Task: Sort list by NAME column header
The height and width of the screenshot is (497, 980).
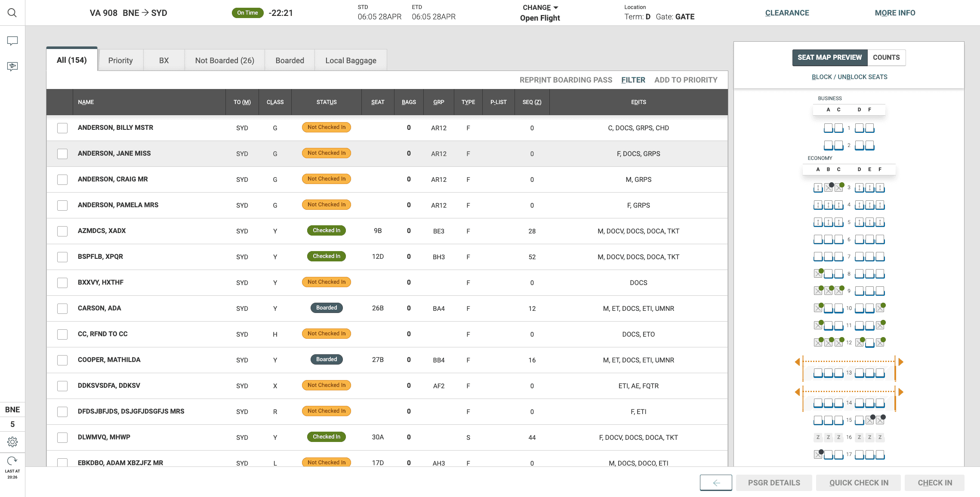Action: click(86, 102)
